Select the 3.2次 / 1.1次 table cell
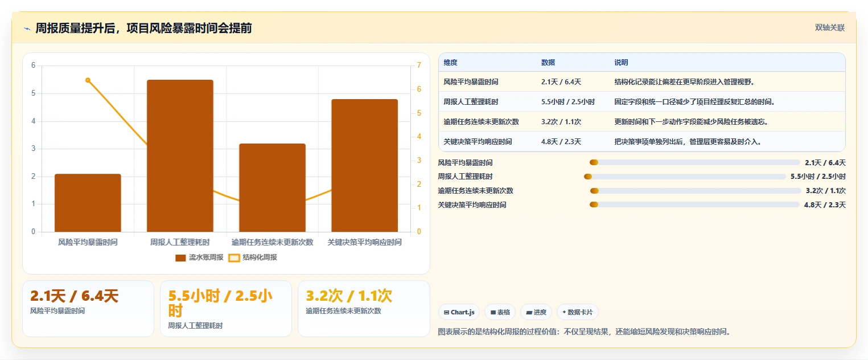 point(573,122)
